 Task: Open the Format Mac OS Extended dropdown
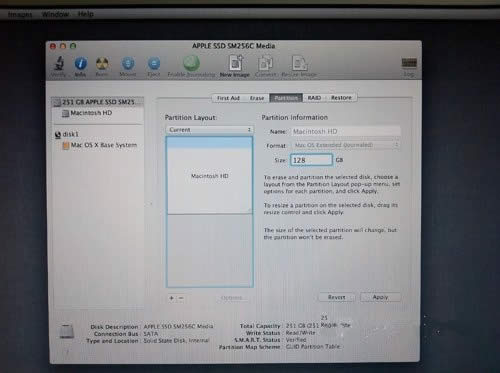[x=346, y=145]
